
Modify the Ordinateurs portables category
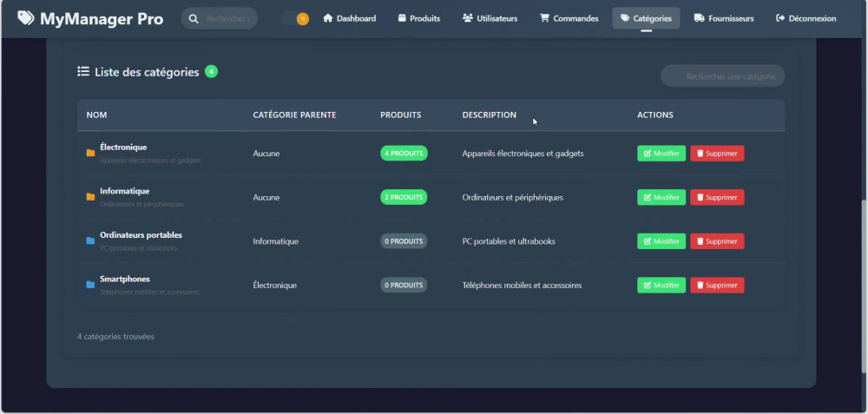661,241
